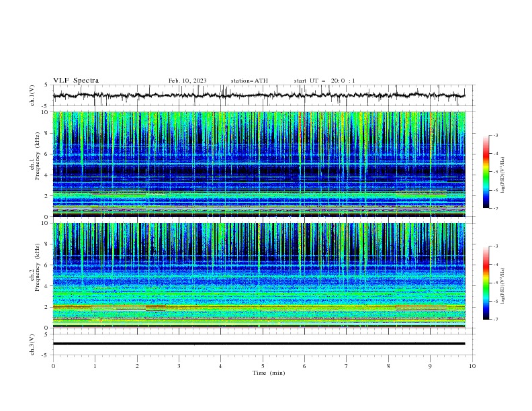
Task: Click the time axis tick label "10"
Action: pyautogui.click(x=472, y=366)
